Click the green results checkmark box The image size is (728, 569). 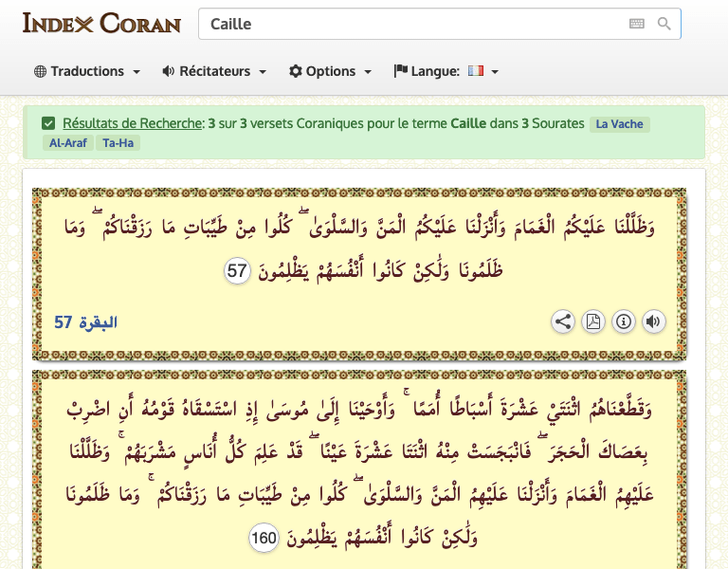[48, 123]
